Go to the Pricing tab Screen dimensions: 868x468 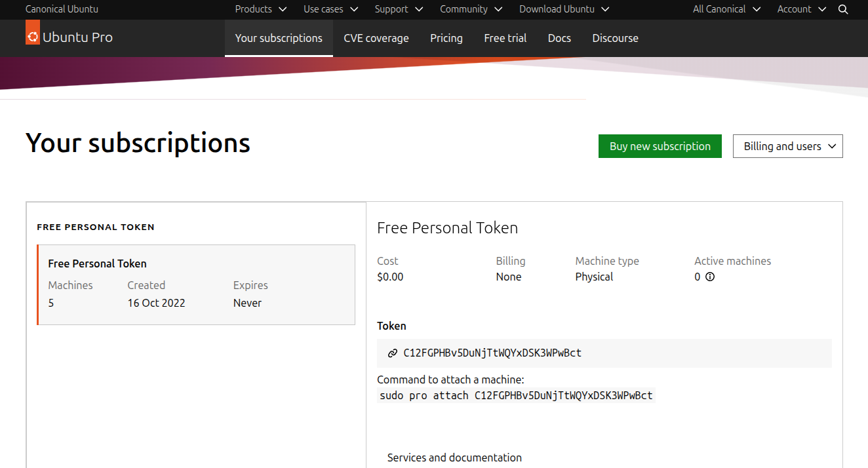[446, 38]
